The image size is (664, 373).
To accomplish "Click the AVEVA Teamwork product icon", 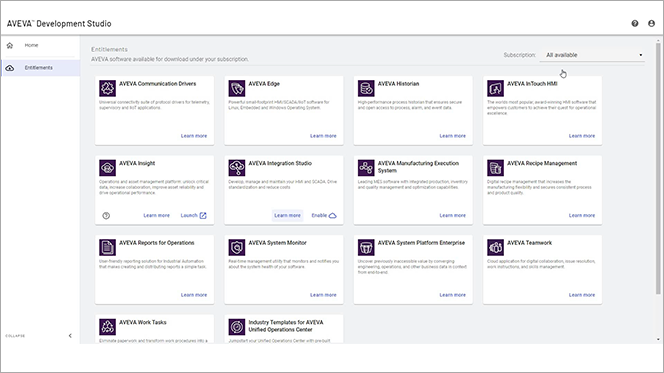I will tap(495, 247).
